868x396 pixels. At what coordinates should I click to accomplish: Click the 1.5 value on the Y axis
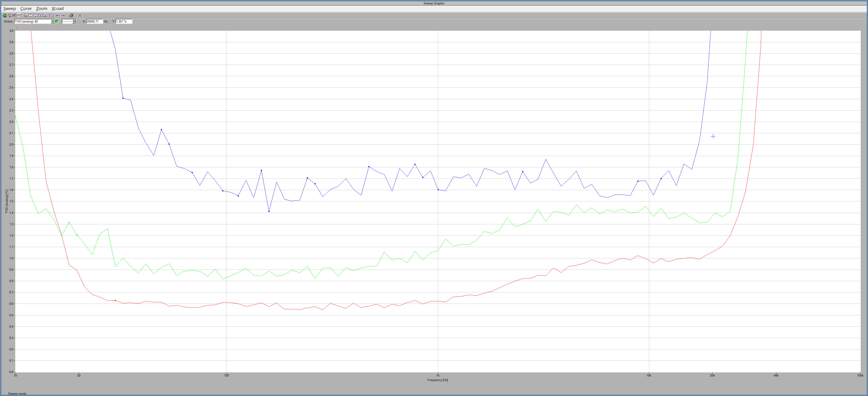point(11,201)
